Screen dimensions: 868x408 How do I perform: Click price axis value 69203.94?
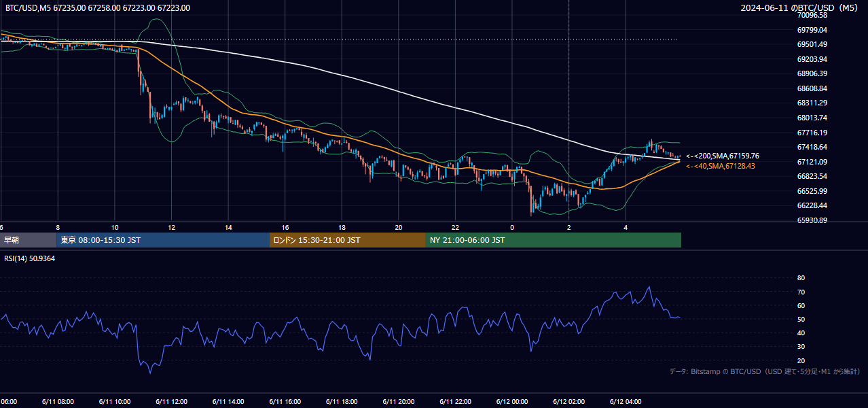pyautogui.click(x=812, y=59)
